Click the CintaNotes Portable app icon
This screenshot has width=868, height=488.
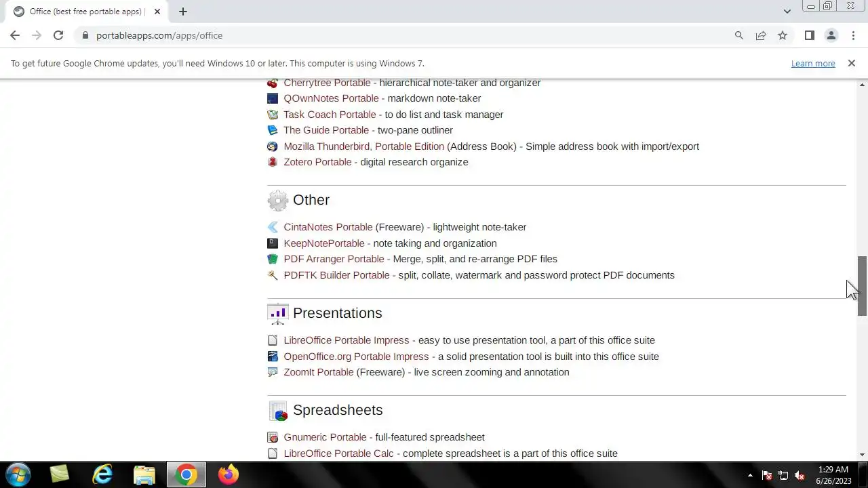tap(273, 227)
